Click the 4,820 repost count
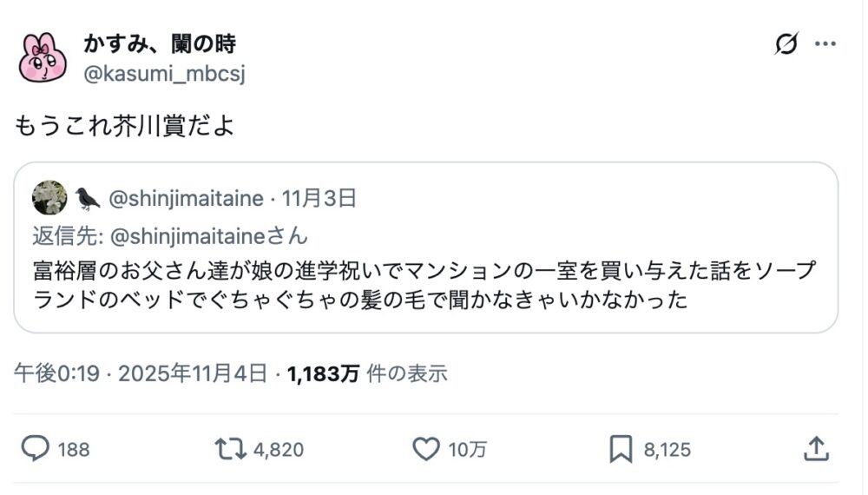868x495 pixels. pyautogui.click(x=278, y=450)
